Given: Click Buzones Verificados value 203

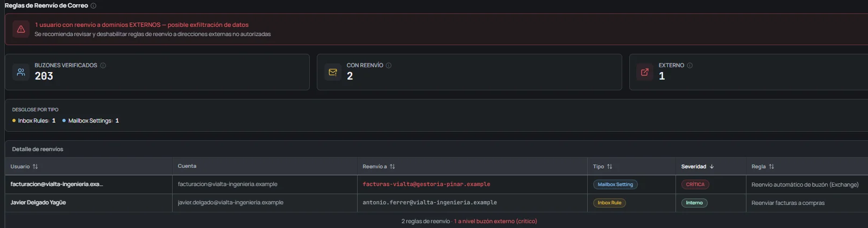Looking at the screenshot, I should pos(44,76).
